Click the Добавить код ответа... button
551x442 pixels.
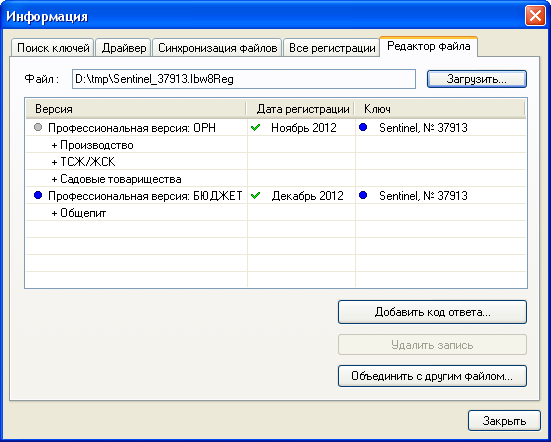[x=432, y=312]
